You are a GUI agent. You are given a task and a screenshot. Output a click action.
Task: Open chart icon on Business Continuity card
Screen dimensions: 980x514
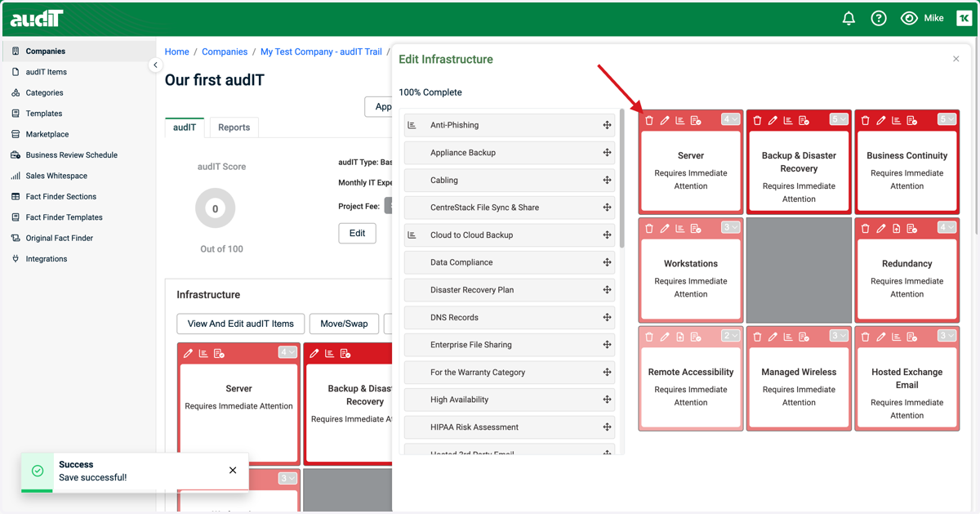pyautogui.click(x=897, y=120)
